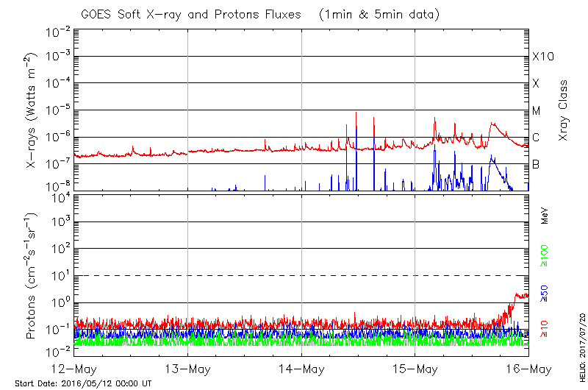Select the 13-May date tick label

coord(188,369)
